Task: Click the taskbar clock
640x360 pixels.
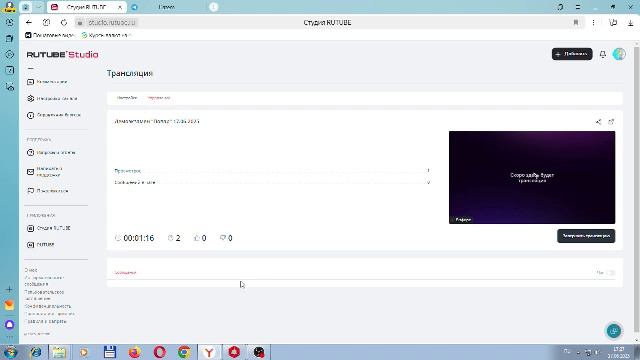Action: click(x=619, y=352)
